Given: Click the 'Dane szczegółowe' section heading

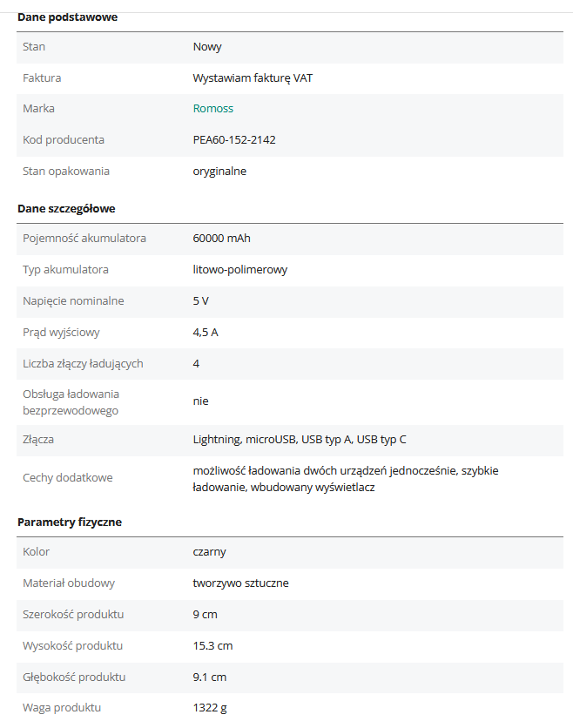Looking at the screenshot, I should point(66,209).
